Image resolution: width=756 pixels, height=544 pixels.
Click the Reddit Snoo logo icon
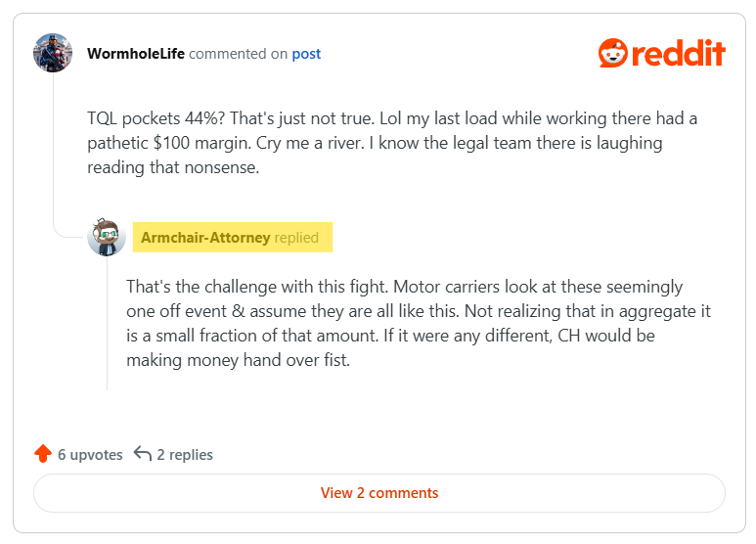coord(614,53)
